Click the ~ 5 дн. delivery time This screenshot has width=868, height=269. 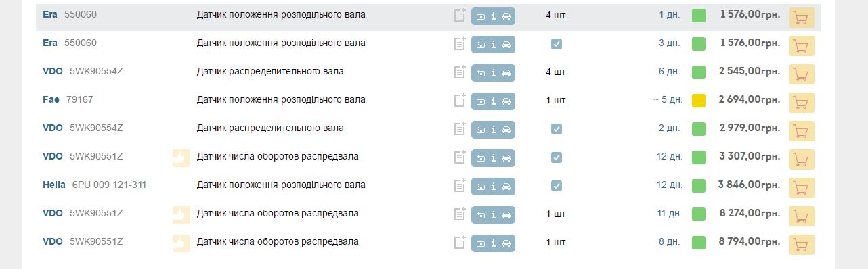pos(668,100)
